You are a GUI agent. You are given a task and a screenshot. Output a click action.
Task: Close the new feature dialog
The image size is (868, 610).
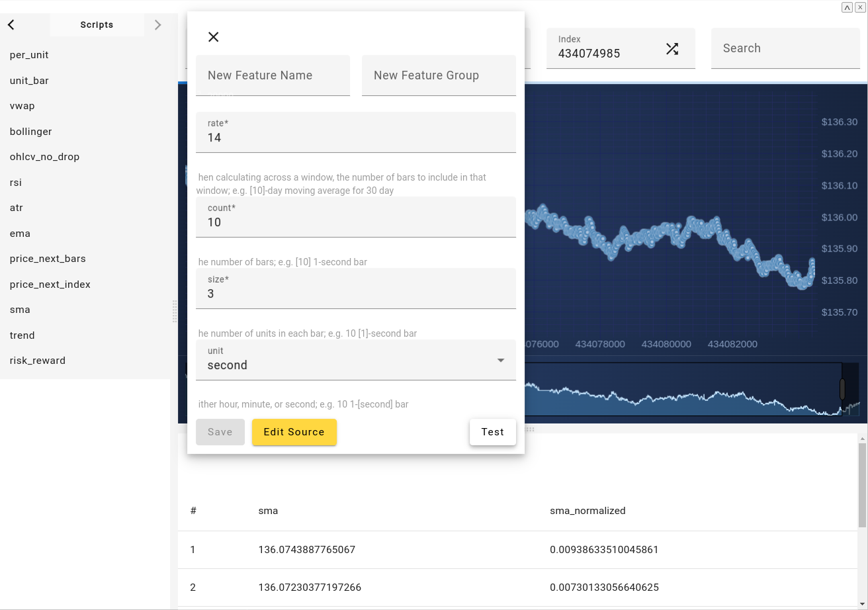pyautogui.click(x=213, y=37)
